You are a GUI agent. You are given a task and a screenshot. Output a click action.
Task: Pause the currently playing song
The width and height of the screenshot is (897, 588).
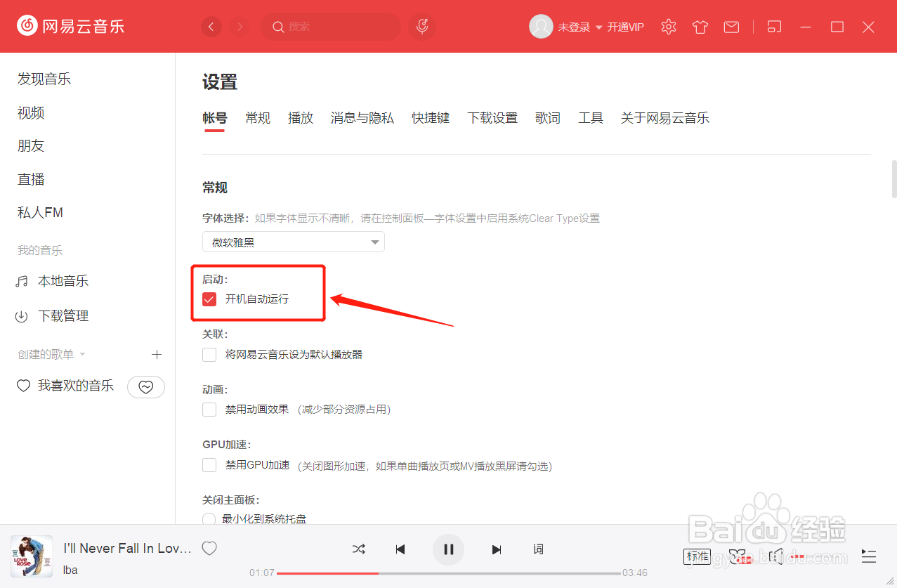click(x=448, y=549)
